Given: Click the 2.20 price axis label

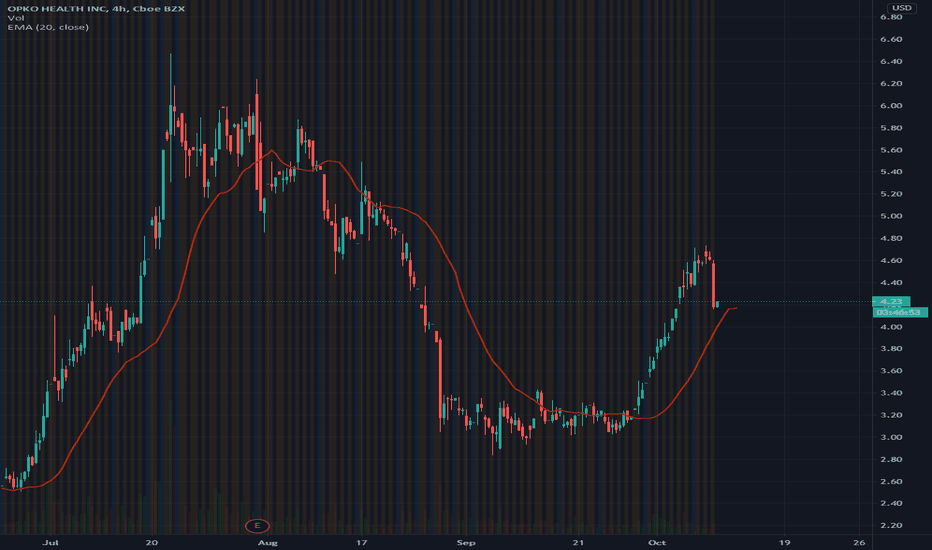Looking at the screenshot, I should click(891, 526).
